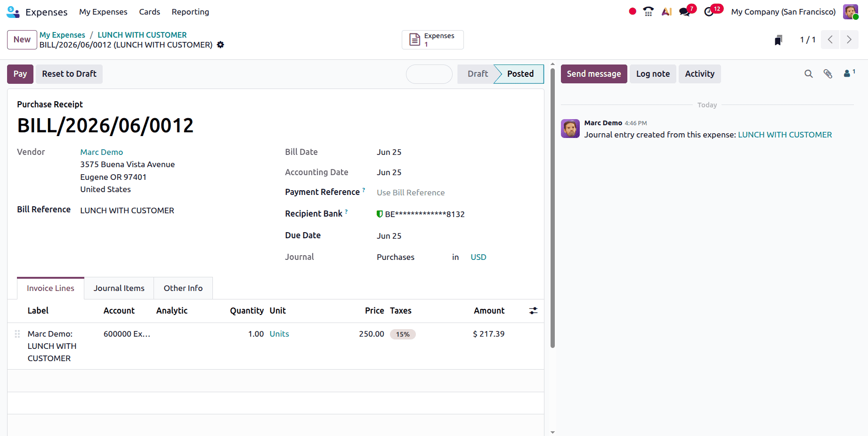Open the Cards menu

[149, 12]
